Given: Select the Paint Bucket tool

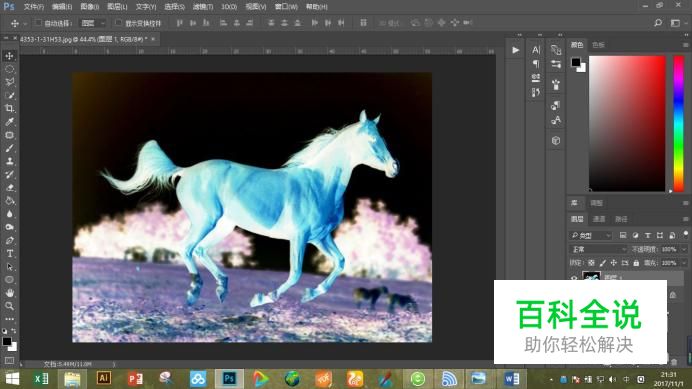Looking at the screenshot, I should 9,201.
